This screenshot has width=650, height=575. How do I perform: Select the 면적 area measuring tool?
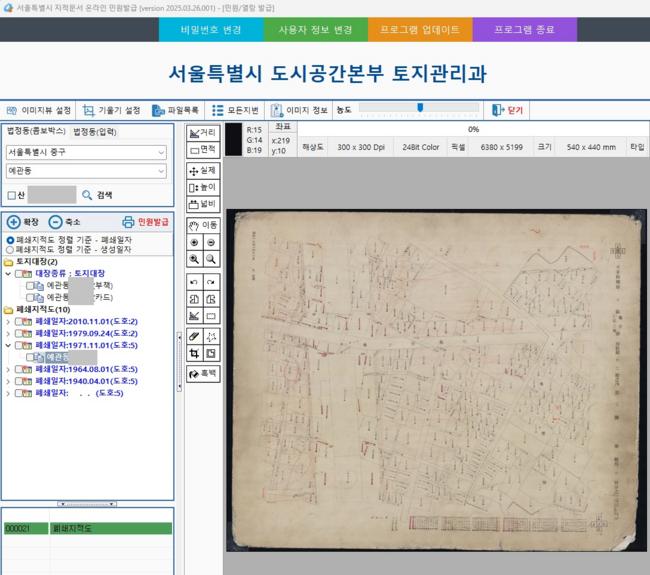202,149
